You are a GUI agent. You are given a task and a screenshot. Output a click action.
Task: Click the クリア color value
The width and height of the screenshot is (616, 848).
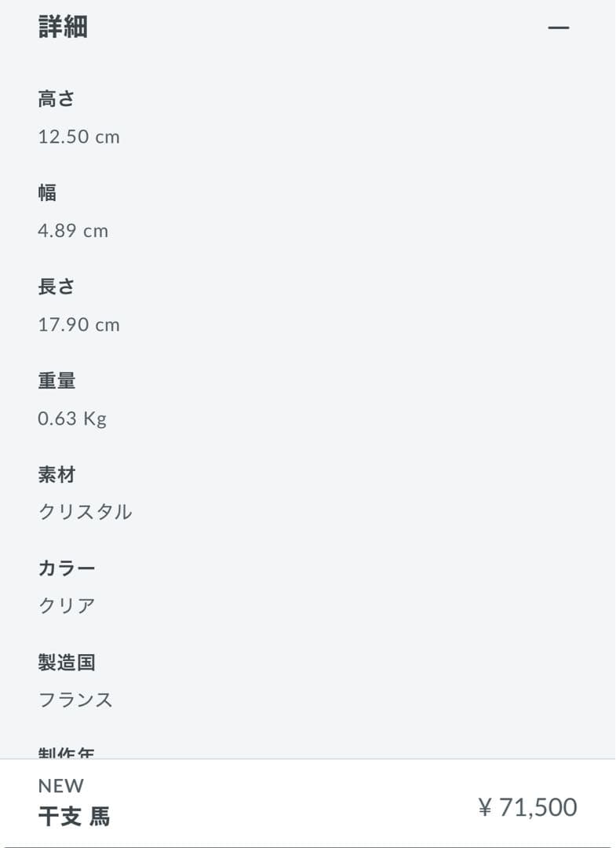tap(67, 606)
